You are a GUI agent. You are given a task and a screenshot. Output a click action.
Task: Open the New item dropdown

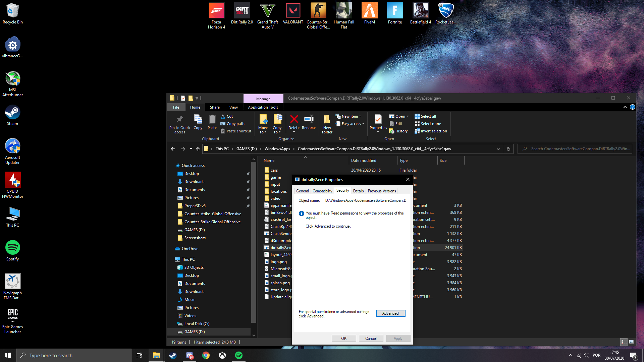click(348, 116)
